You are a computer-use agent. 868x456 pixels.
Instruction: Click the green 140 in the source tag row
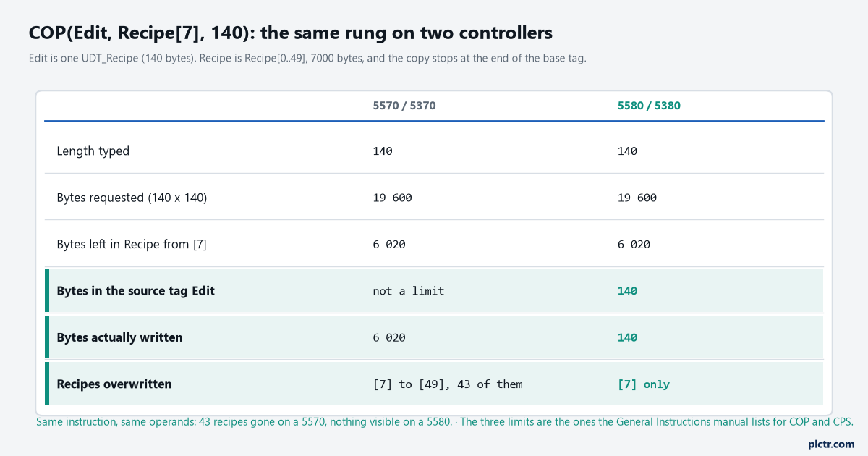(627, 291)
